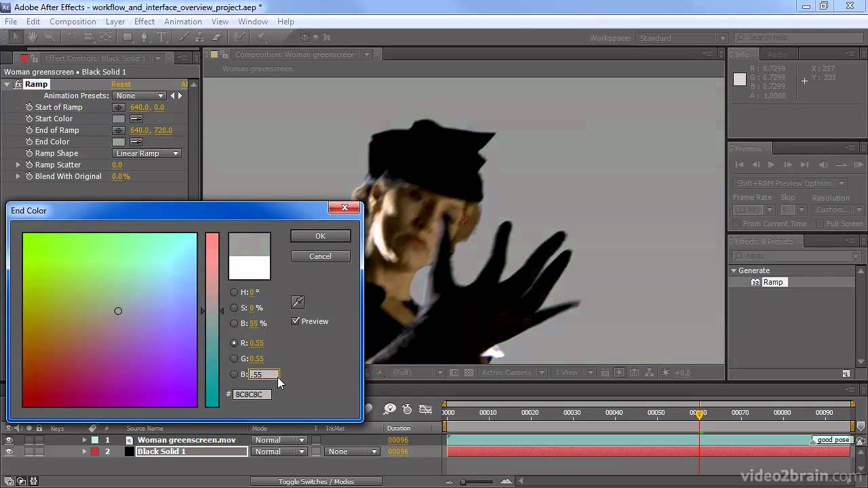Image resolution: width=868 pixels, height=488 pixels.
Task: Click OK in End Color dialog
Action: [x=320, y=236]
